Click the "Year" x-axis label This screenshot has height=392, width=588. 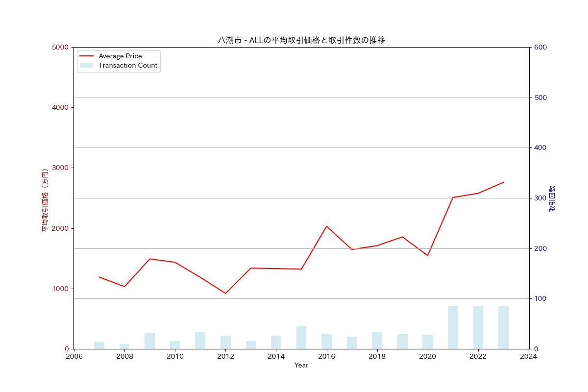[x=301, y=366]
